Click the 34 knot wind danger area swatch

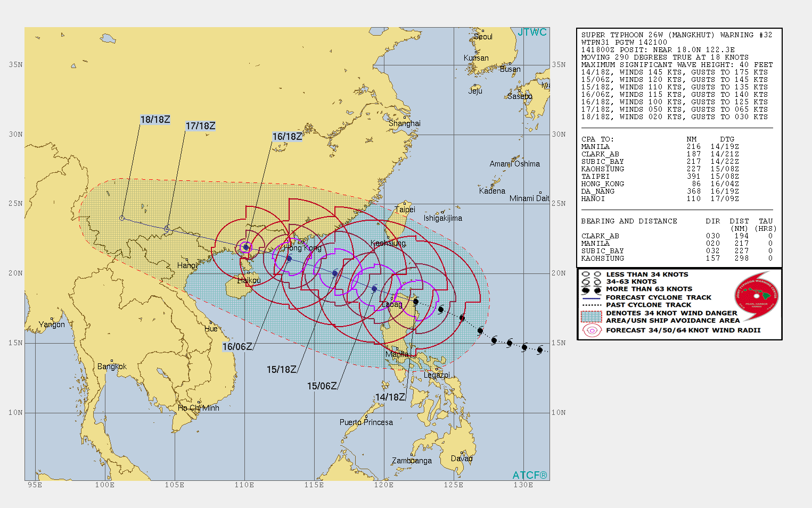(592, 317)
